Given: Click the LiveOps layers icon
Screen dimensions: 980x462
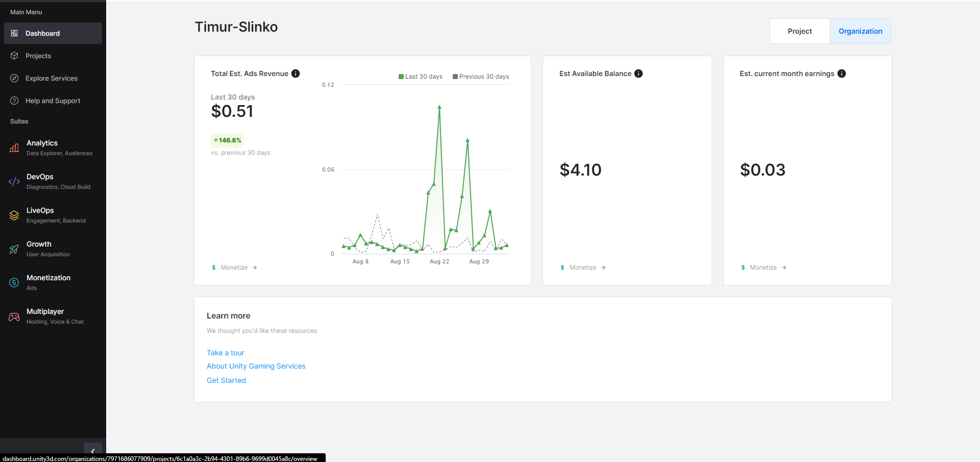Looking at the screenshot, I should pyautogui.click(x=14, y=215).
